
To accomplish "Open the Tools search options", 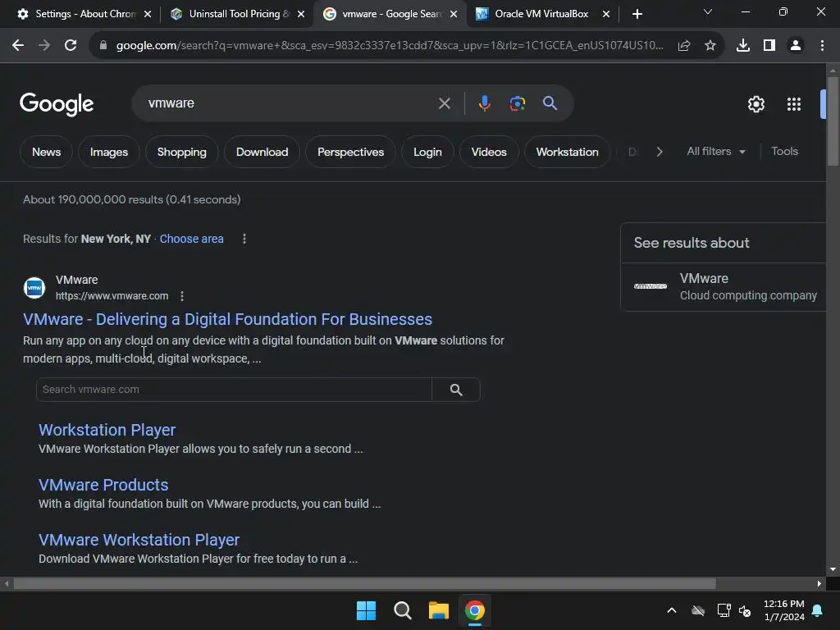I will [x=784, y=152].
